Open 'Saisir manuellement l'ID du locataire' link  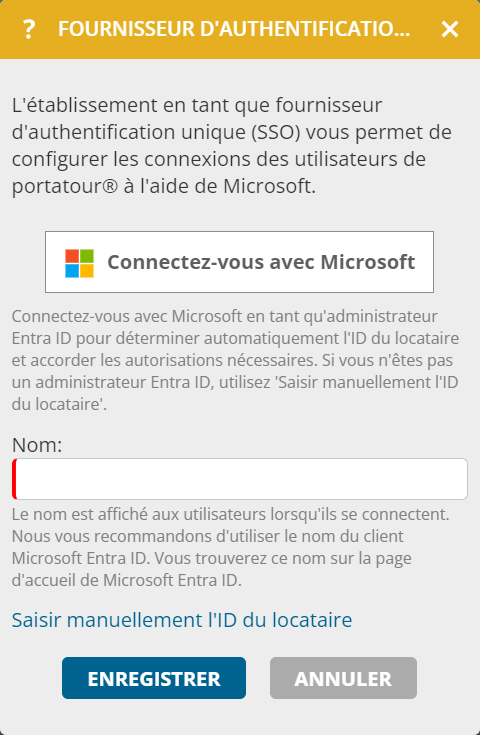pyautogui.click(x=182, y=620)
